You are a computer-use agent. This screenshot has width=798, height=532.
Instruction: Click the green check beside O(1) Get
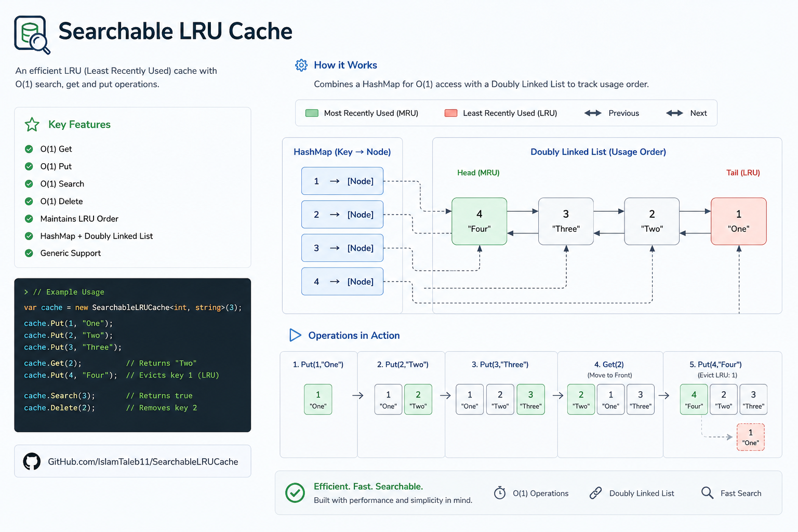(29, 149)
